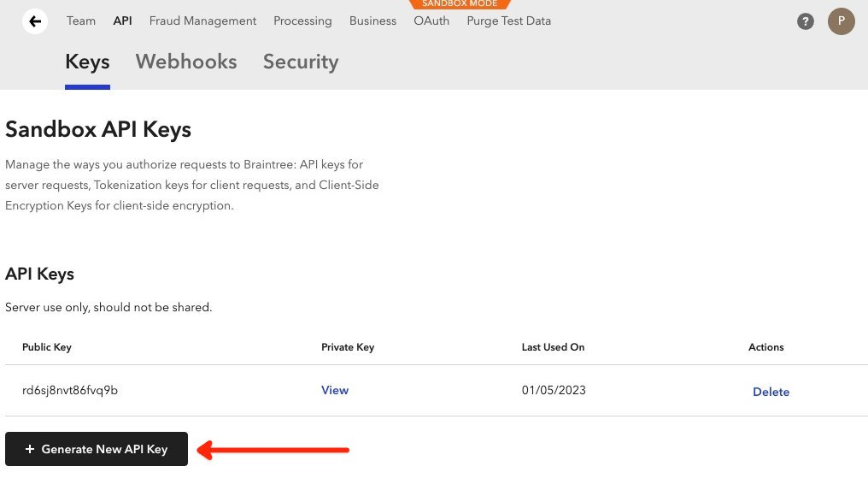
Task: Switch to the Webhooks tab
Action: point(186,62)
